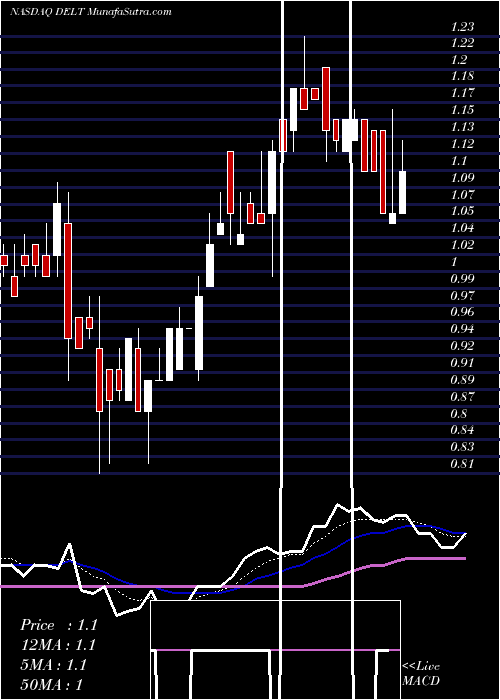This screenshot has width=500, height=700.
Task: Click the 0.81 price axis label
Action: [x=462, y=464]
